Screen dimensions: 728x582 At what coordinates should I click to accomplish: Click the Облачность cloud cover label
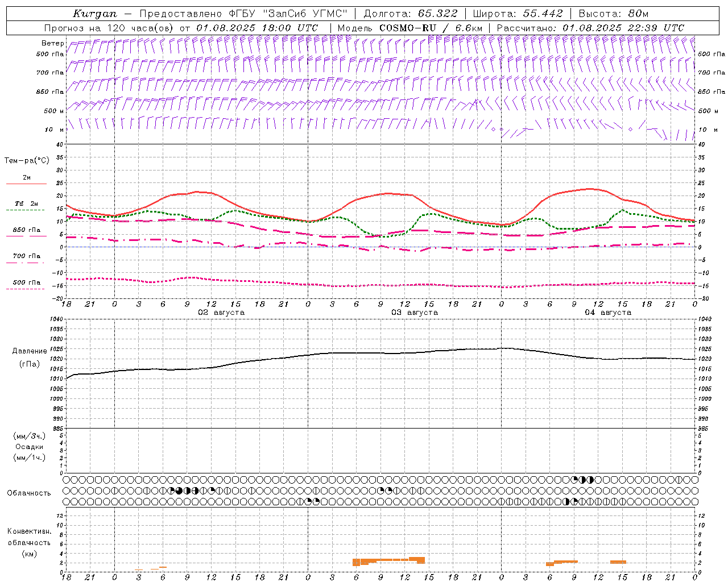click(x=29, y=493)
